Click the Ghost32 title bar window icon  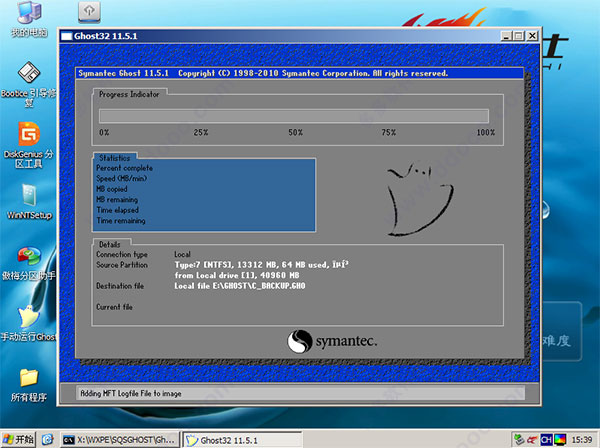[x=67, y=36]
